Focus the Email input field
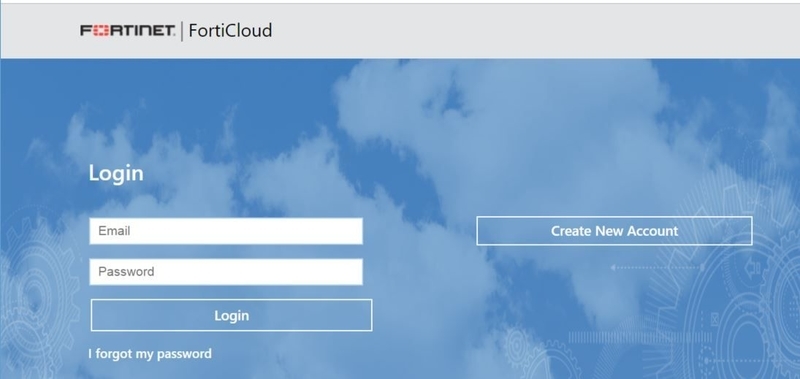This screenshot has width=800, height=379. (226, 231)
